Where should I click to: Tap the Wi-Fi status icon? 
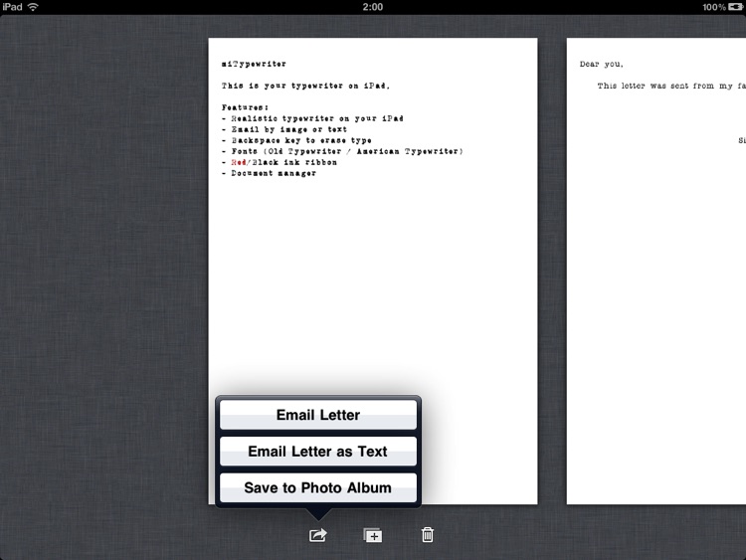pyautogui.click(x=33, y=7)
